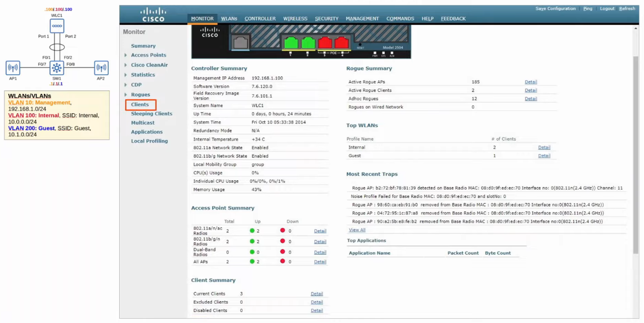Open Clients in the Monitor sidebar

pos(140,105)
